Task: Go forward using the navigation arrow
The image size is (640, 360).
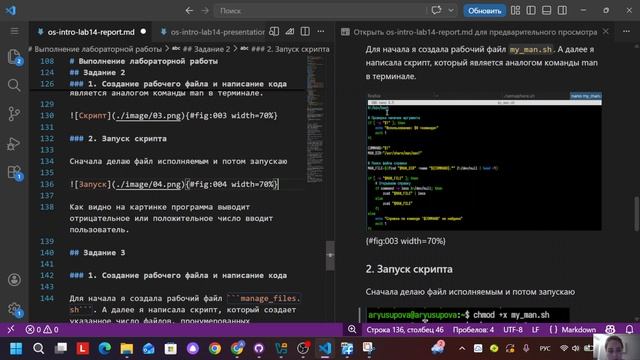Action: (x=205, y=11)
